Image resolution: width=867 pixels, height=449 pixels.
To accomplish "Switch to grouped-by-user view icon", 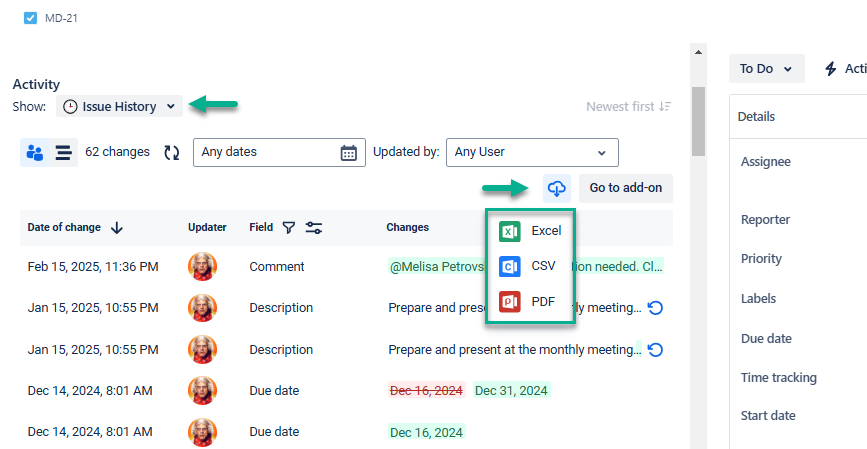I will (35, 152).
